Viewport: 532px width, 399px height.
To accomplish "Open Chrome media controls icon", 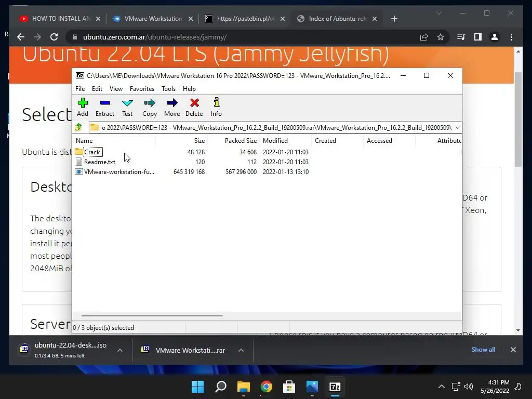I will (x=461, y=37).
